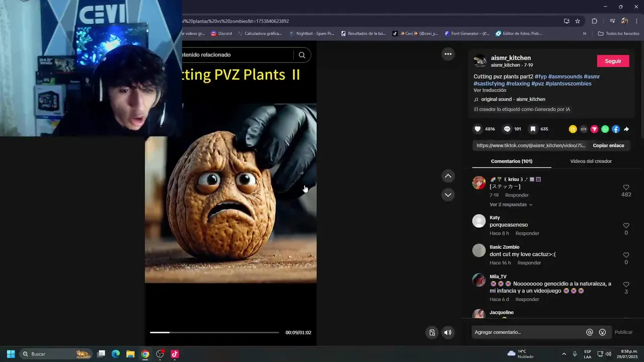The width and height of the screenshot is (644, 362).
Task: Open Chrome media controls icon
Action: 612,21
